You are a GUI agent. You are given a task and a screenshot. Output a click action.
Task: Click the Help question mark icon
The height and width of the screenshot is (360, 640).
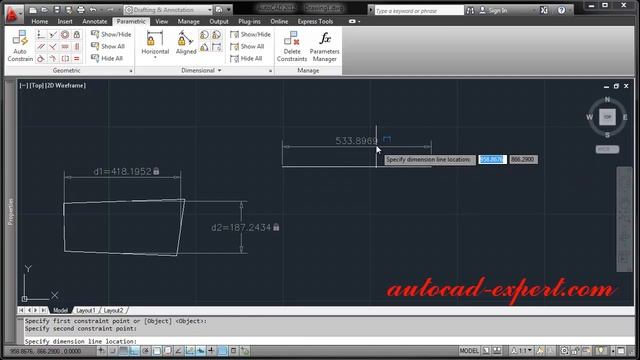click(x=562, y=10)
